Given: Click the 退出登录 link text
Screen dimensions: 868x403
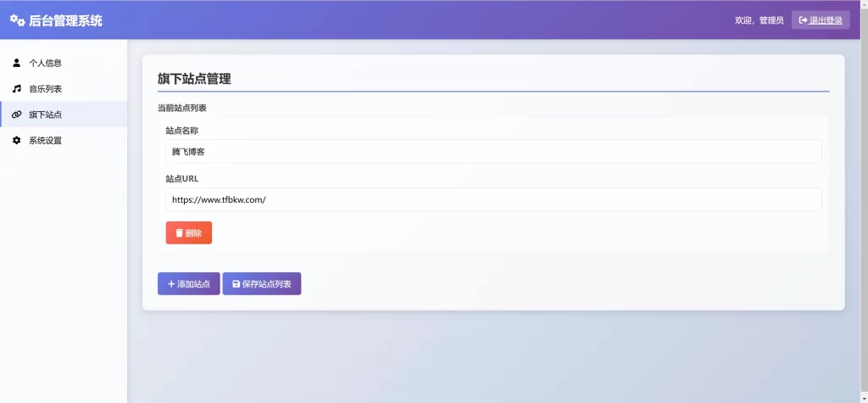Looking at the screenshot, I should (x=826, y=20).
